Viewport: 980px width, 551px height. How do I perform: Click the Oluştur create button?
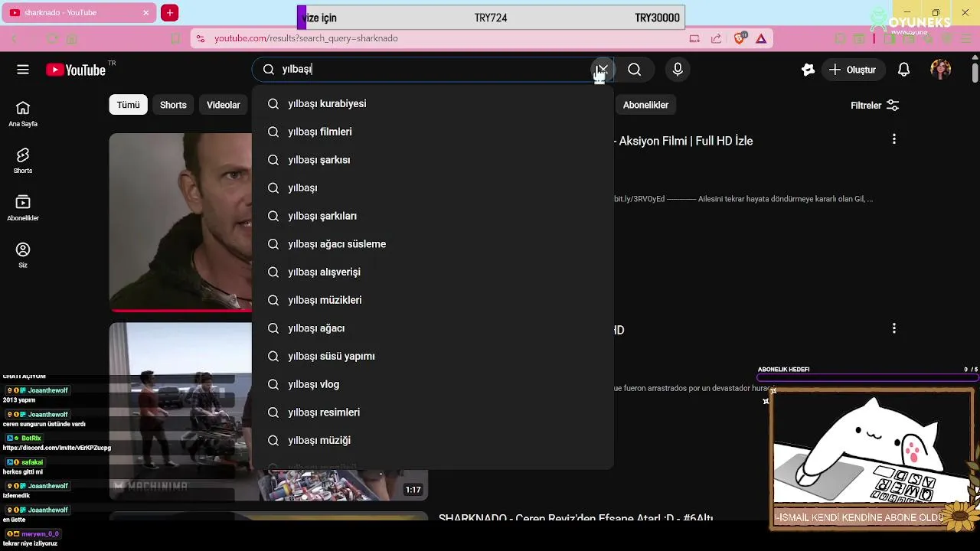[x=852, y=70]
